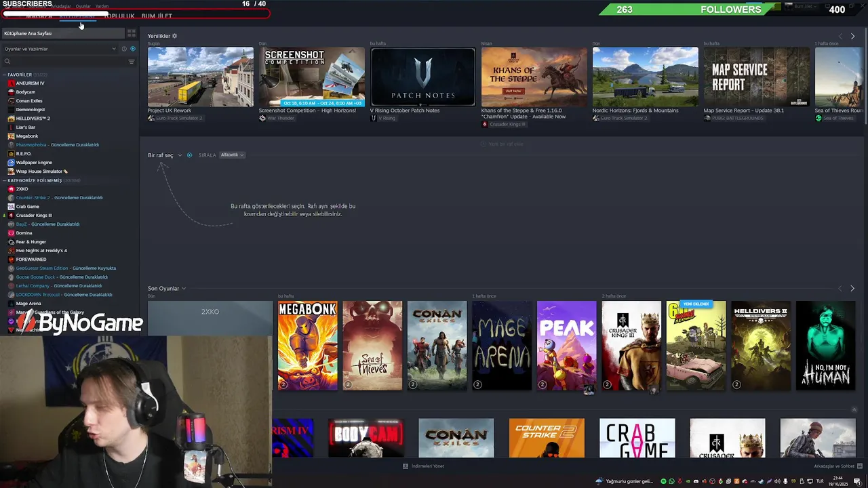Open Yenilikler settings gear
Screen dimensions: 868x488
pyautogui.click(x=174, y=36)
